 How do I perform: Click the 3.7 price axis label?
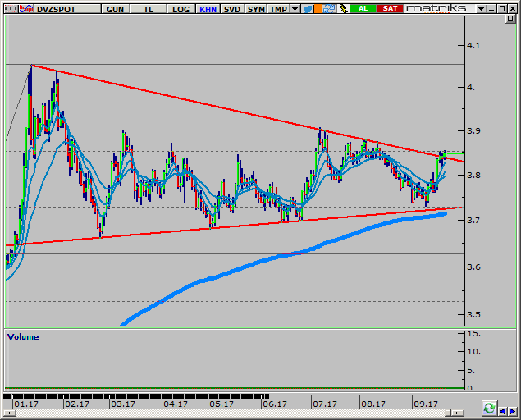point(473,220)
